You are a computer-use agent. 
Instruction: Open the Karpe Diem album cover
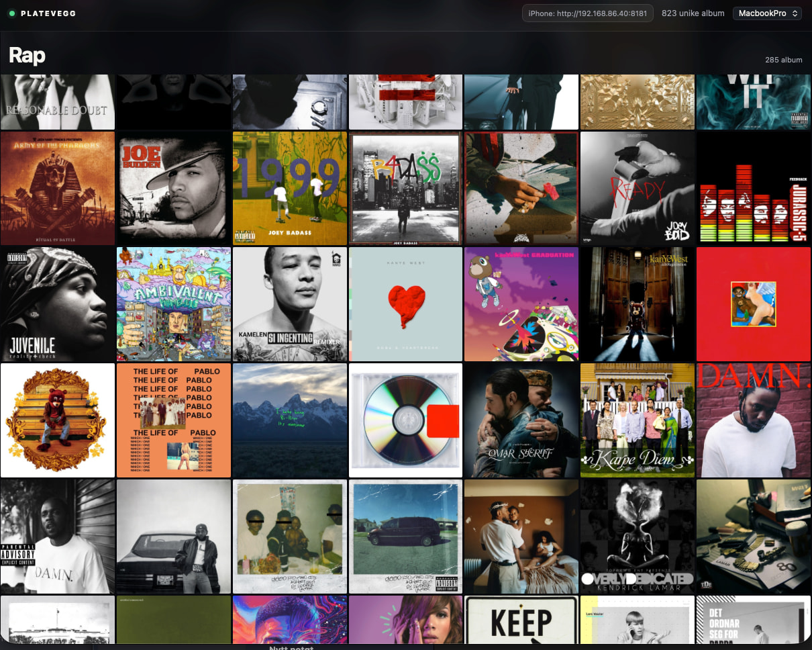[638, 420]
